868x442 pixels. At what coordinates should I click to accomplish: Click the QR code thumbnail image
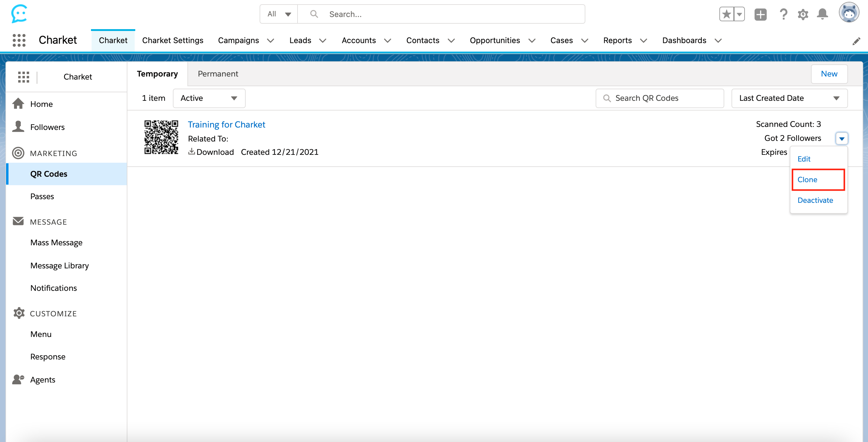[161, 137]
